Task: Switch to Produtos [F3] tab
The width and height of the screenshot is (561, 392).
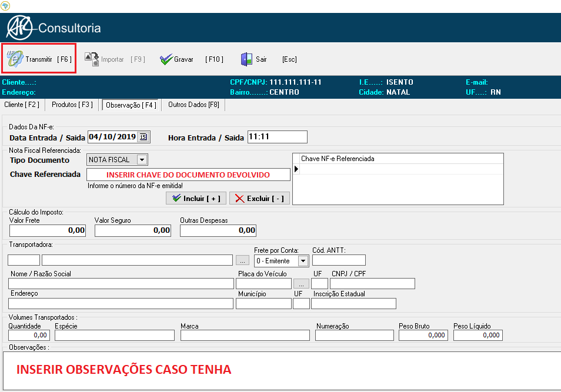Action: tap(72, 105)
